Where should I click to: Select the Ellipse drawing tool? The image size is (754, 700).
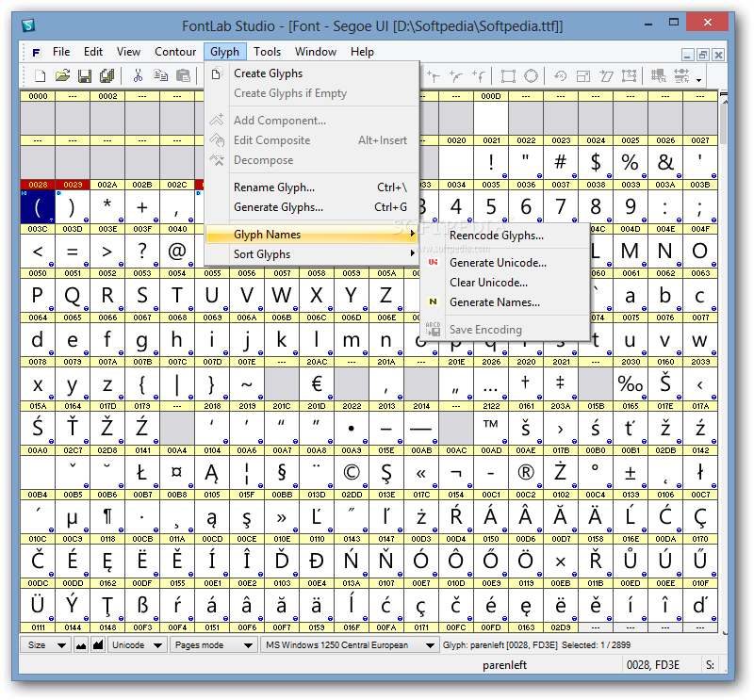coord(531,76)
